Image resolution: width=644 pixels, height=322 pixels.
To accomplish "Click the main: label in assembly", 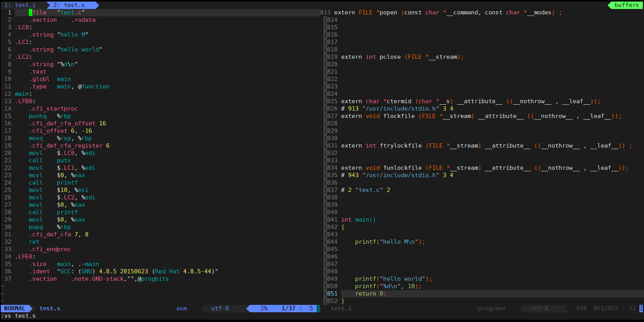I will tap(23, 94).
